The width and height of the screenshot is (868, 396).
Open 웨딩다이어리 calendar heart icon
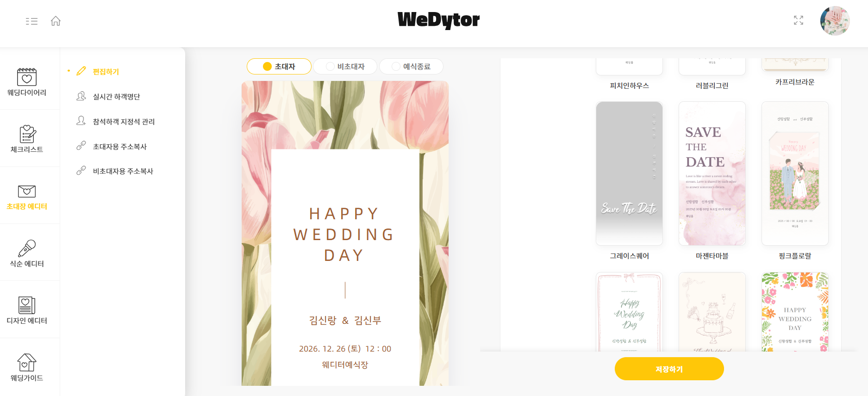(27, 77)
